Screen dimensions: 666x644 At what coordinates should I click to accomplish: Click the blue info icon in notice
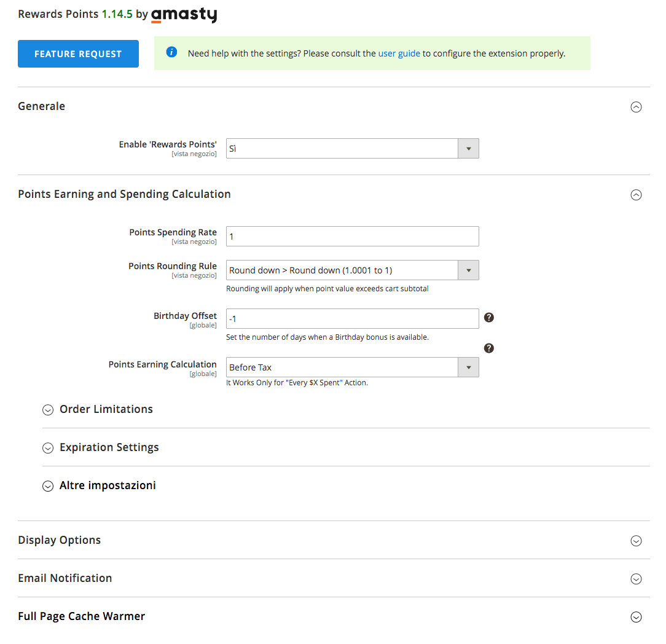coord(171,52)
